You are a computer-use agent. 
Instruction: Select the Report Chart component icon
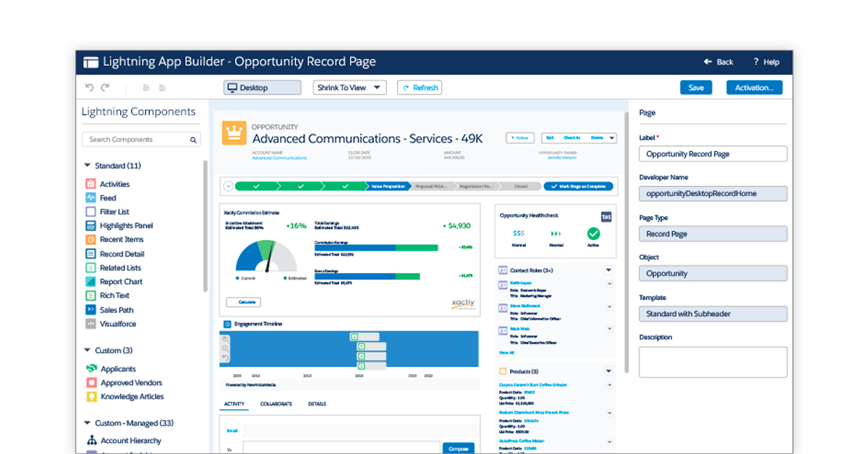(x=90, y=282)
